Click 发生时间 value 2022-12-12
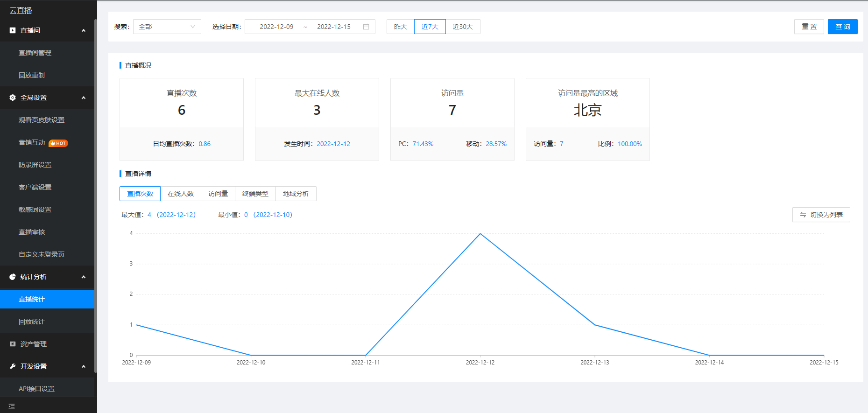The image size is (868, 413). pyautogui.click(x=333, y=144)
